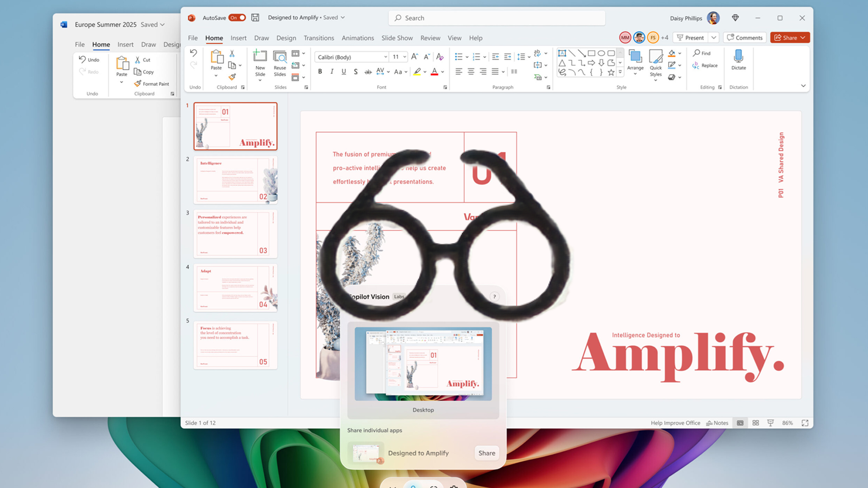Toggle text Shadow formatting
This screenshot has height=488, width=868.
coord(356,71)
